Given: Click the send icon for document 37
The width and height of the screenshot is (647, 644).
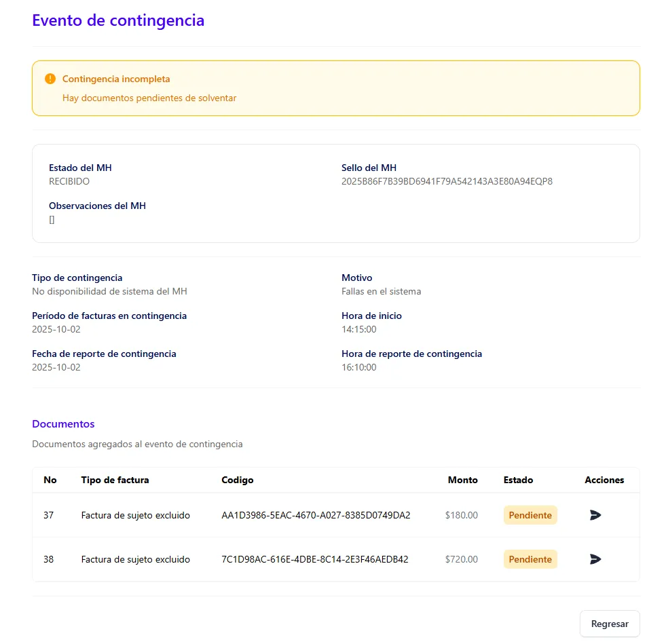Looking at the screenshot, I should (595, 515).
